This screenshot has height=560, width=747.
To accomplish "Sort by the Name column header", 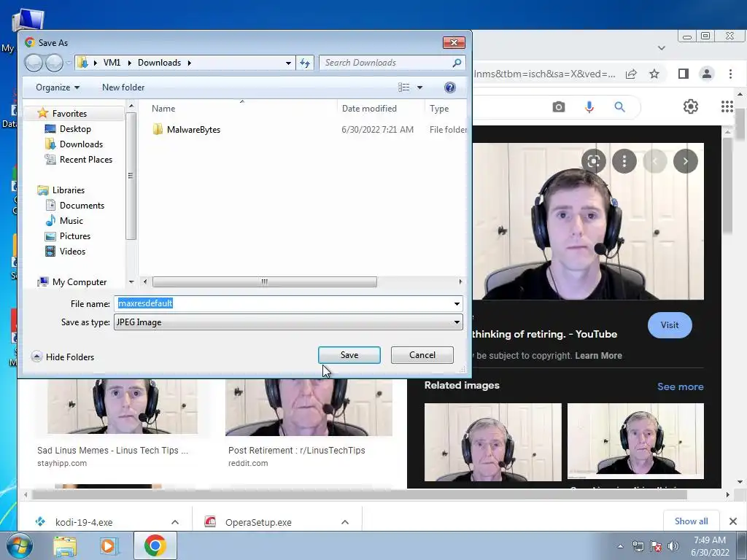I will 163,109.
